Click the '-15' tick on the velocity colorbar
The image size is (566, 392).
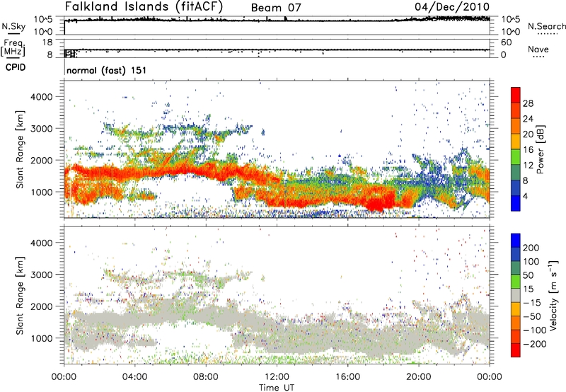[532, 302]
